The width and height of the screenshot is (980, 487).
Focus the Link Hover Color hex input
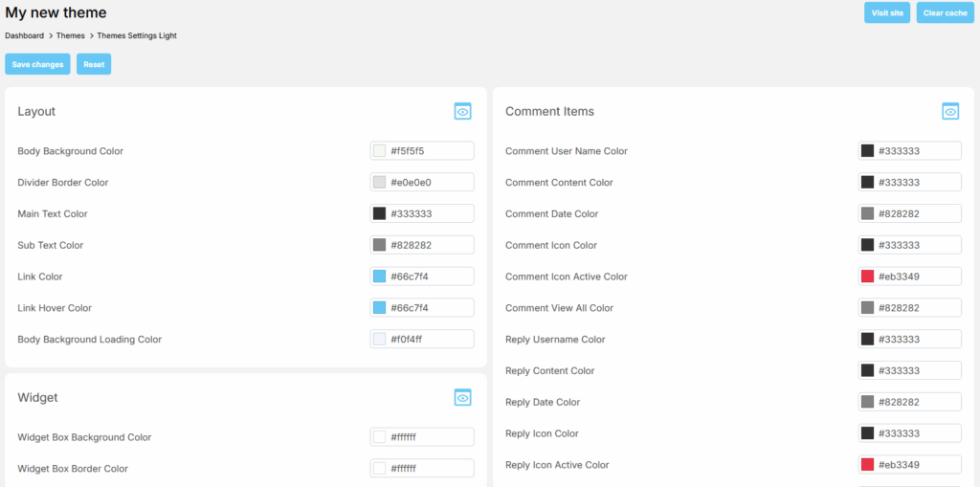tap(430, 308)
